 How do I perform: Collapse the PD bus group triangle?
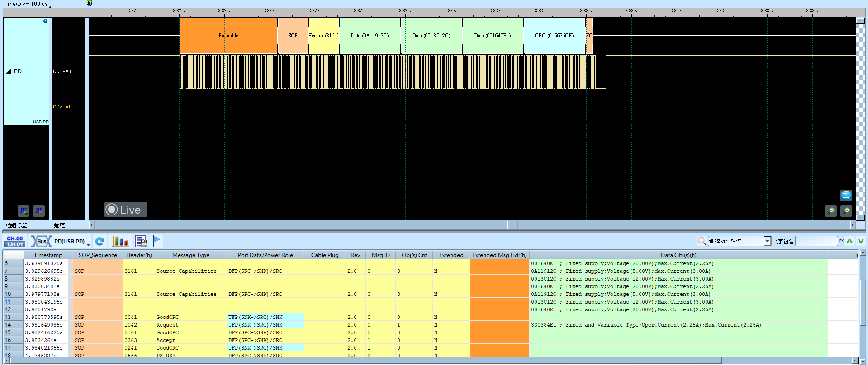pos(9,71)
